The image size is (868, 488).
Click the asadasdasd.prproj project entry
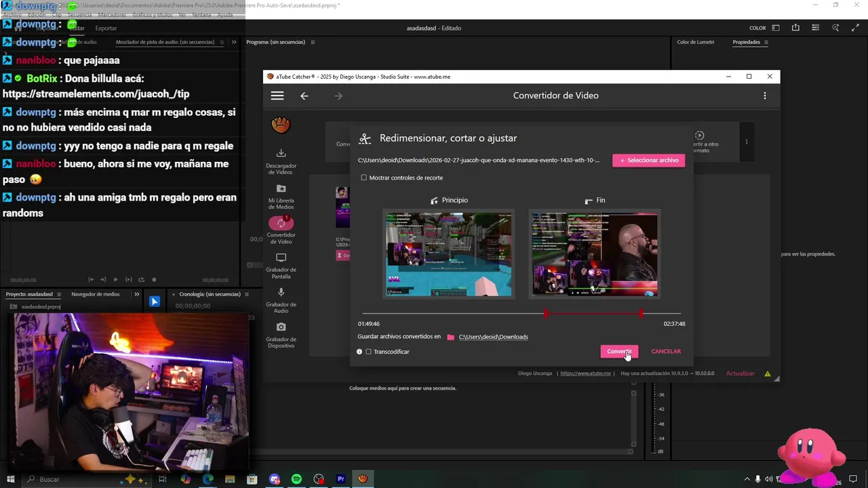[41, 306]
